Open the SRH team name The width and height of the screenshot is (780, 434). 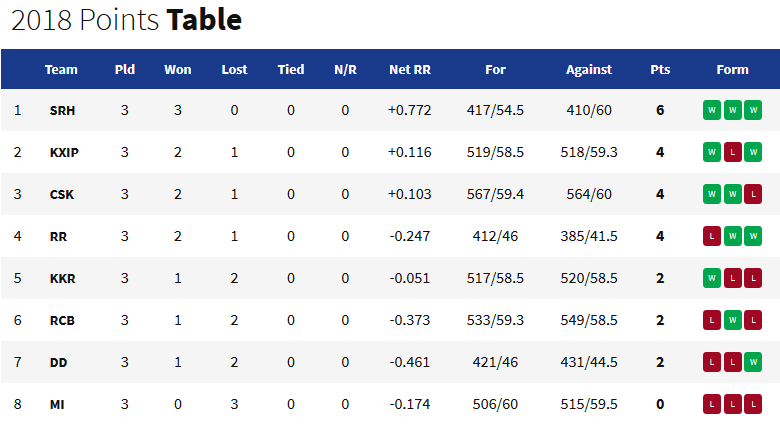point(62,110)
